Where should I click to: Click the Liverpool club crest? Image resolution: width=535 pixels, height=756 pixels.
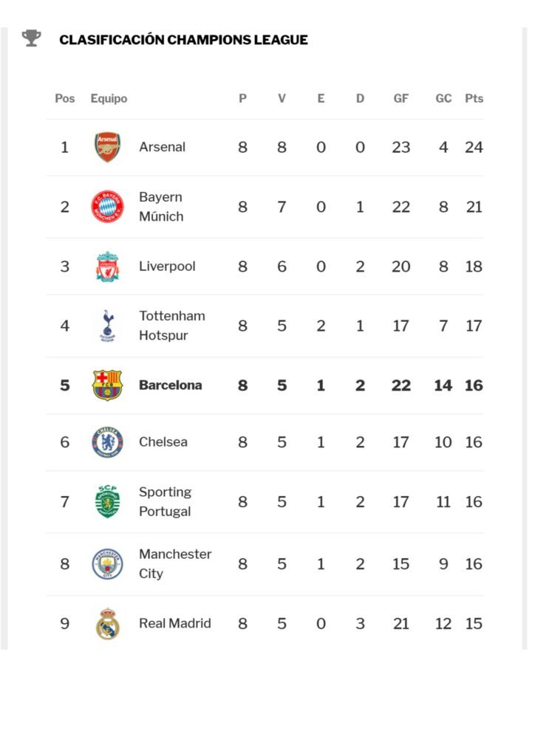click(107, 267)
